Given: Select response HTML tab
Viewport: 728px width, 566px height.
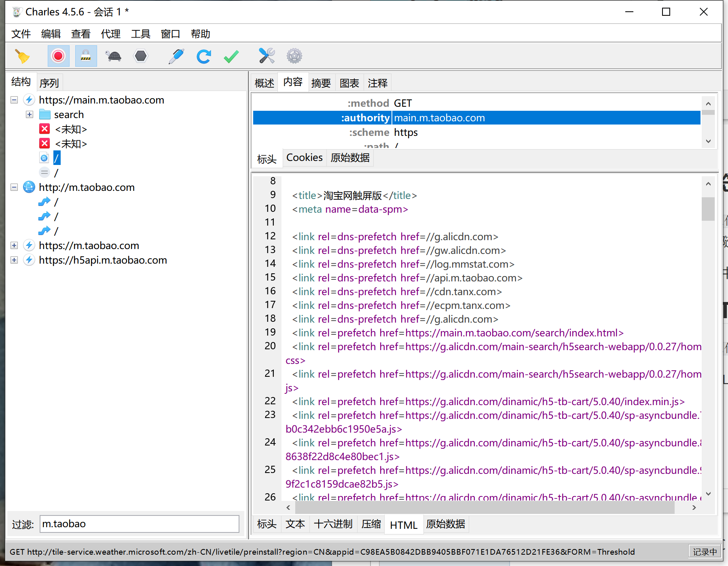Looking at the screenshot, I should pyautogui.click(x=404, y=525).
